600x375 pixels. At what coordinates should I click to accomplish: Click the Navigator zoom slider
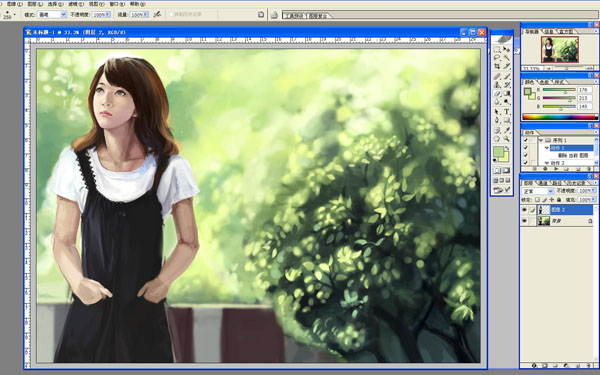tap(566, 69)
